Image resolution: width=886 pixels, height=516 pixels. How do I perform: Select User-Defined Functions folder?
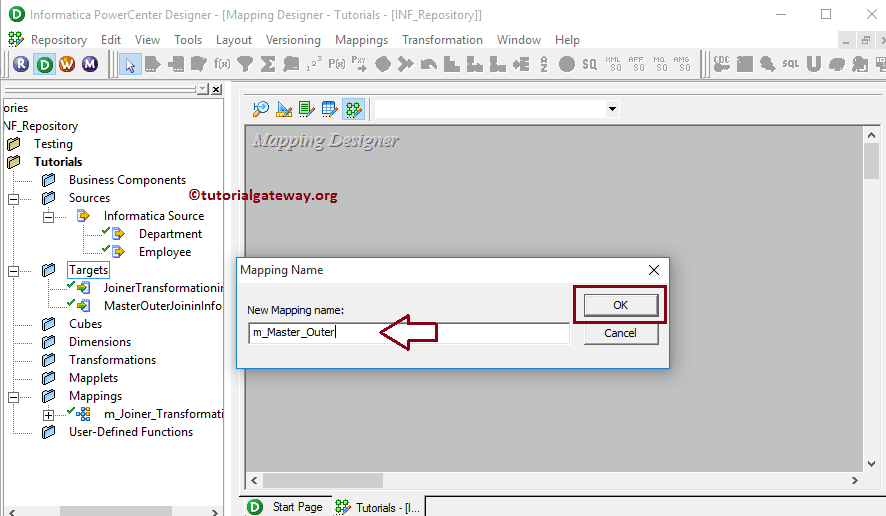pyautogui.click(x=131, y=432)
